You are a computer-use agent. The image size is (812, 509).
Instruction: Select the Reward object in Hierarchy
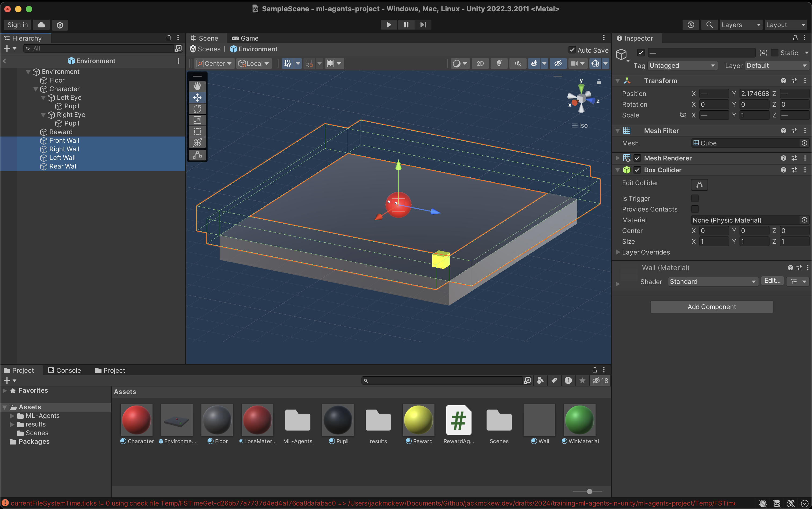pos(61,132)
